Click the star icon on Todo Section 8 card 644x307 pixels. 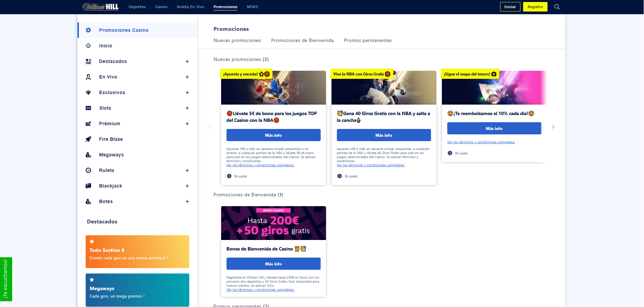(x=92, y=241)
